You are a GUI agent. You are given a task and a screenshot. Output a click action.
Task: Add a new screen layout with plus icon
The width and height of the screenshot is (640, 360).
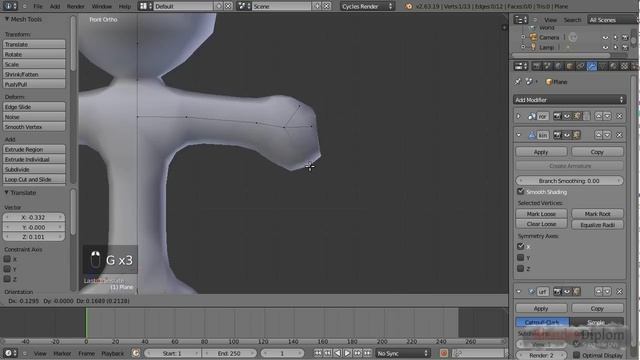[x=219, y=6]
